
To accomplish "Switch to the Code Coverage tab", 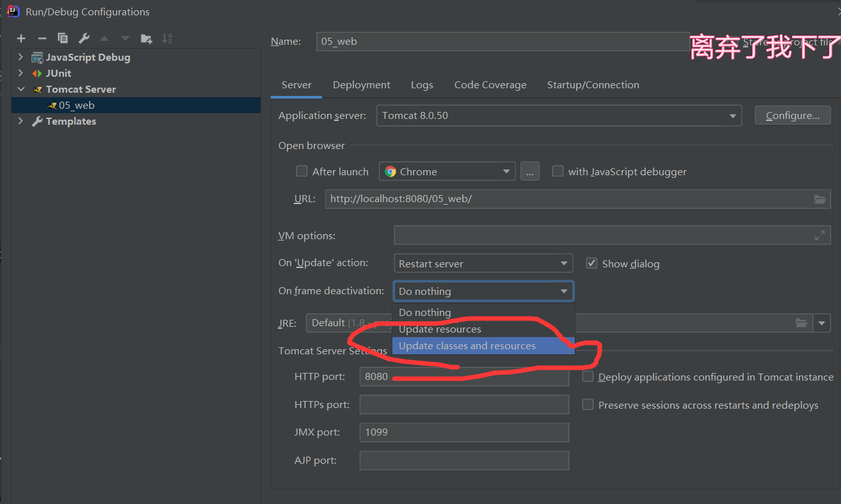I will [490, 85].
